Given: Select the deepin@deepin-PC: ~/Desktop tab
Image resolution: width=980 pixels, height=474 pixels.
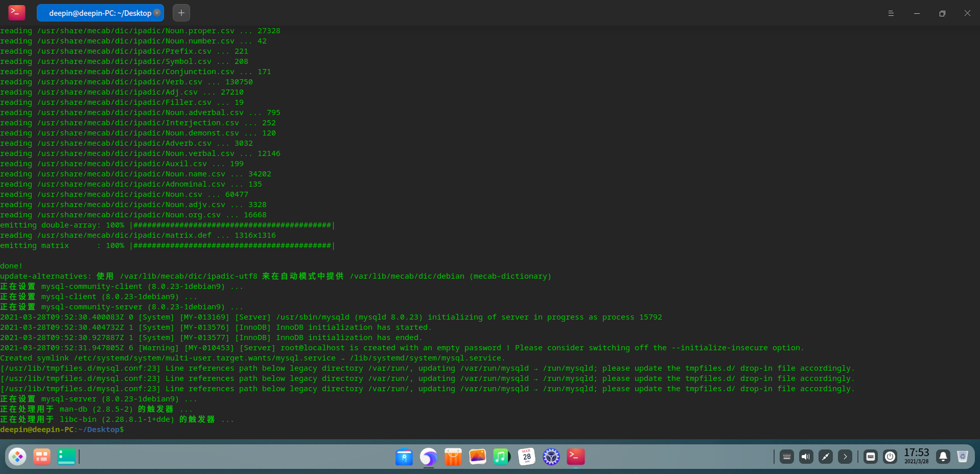Looking at the screenshot, I should pyautogui.click(x=97, y=13).
